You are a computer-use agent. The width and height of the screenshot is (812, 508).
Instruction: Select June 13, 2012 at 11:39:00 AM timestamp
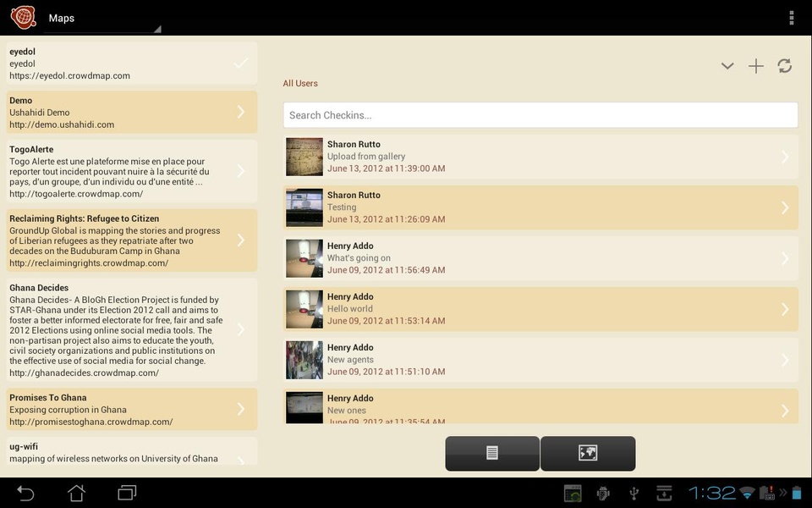click(387, 168)
